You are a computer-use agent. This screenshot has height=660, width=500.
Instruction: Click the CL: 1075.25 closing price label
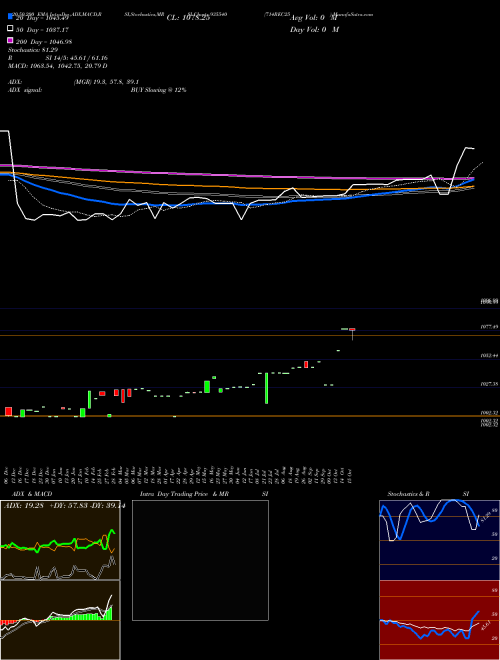tap(188, 18)
